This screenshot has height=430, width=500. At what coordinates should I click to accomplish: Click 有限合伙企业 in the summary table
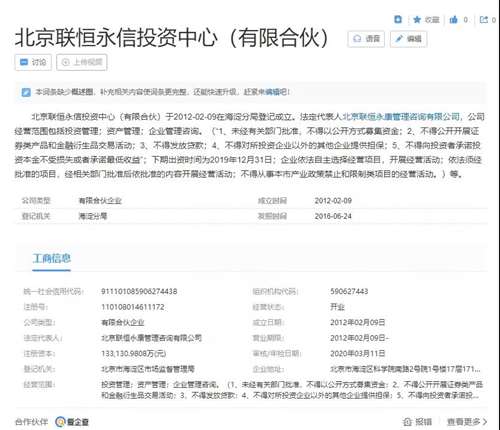100,201
